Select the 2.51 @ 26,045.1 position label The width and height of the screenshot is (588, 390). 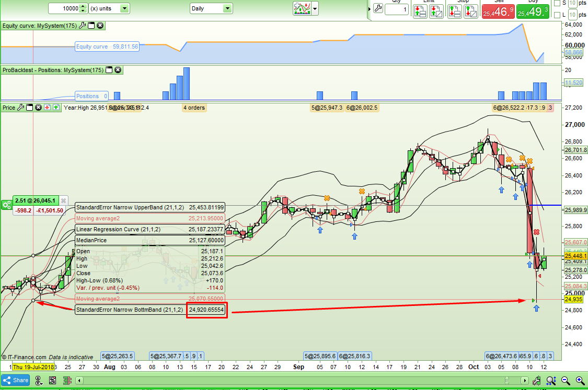[35, 200]
